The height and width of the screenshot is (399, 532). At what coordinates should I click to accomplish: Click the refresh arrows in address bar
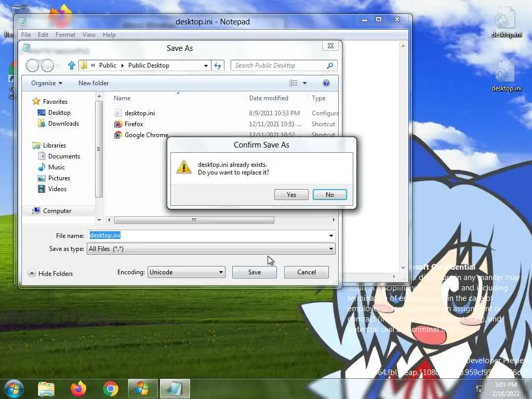click(x=218, y=65)
